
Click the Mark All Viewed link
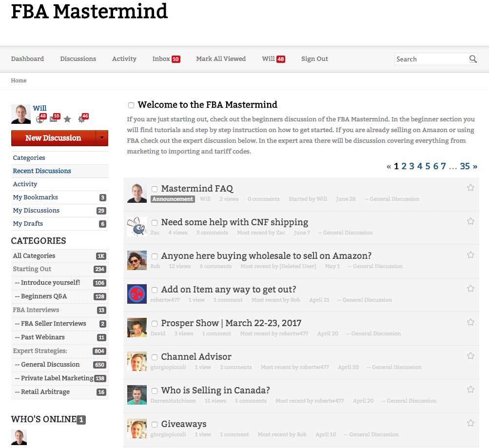click(221, 58)
